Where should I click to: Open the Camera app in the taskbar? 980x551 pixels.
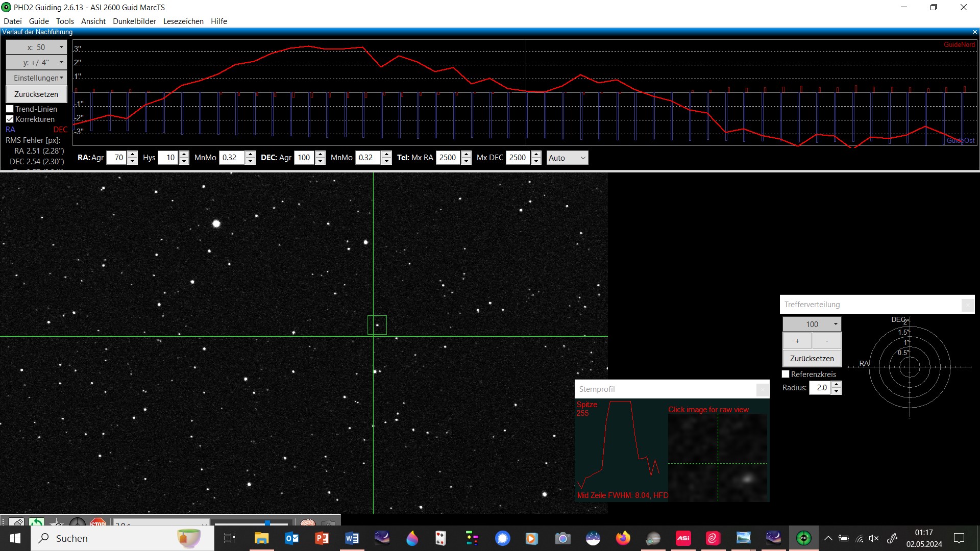click(562, 538)
